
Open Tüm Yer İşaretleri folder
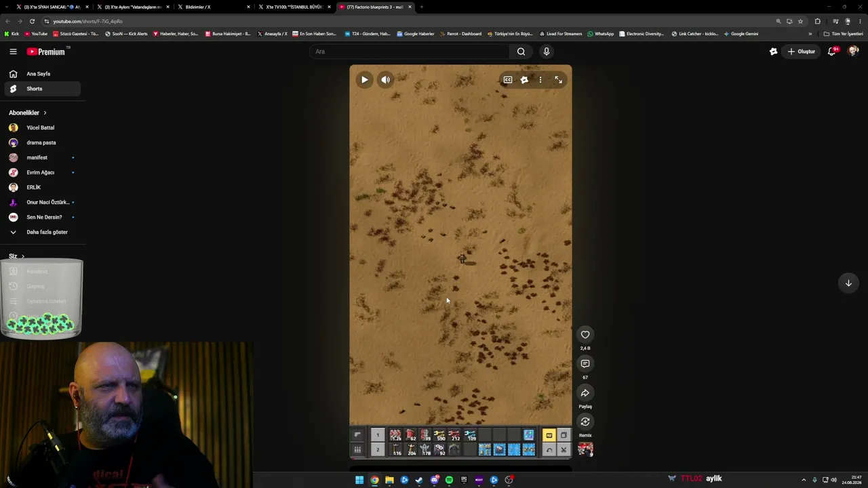pyautogui.click(x=844, y=34)
